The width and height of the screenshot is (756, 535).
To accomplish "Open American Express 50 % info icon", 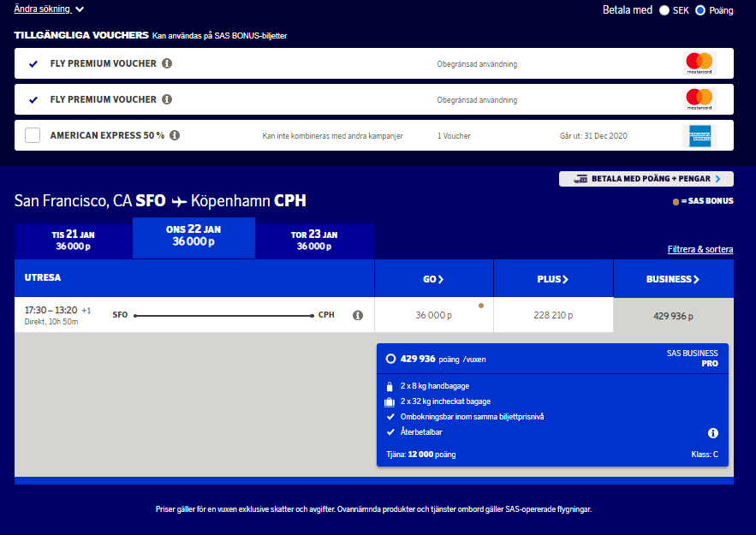I will coord(175,135).
